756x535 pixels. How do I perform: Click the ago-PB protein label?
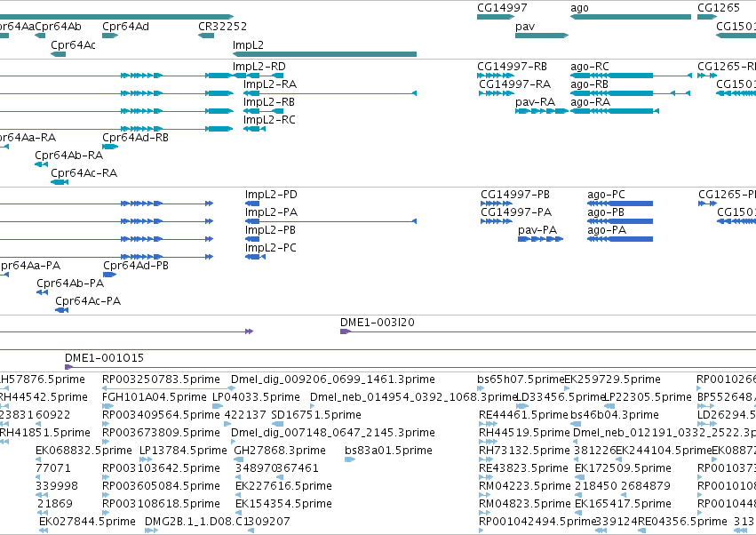[606, 212]
